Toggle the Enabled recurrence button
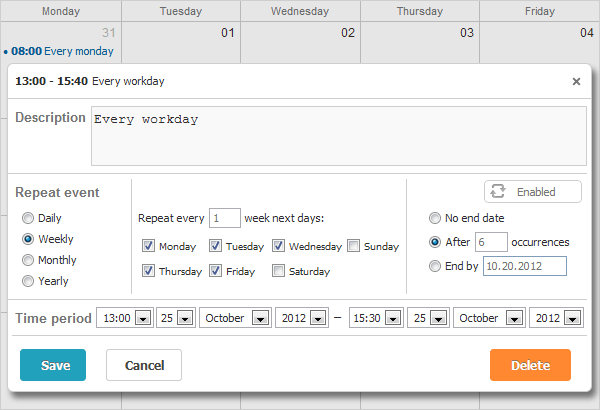 tap(533, 191)
